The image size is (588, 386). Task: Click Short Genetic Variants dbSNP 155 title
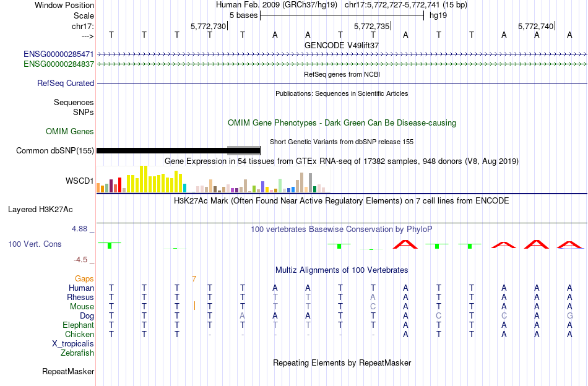(x=342, y=142)
